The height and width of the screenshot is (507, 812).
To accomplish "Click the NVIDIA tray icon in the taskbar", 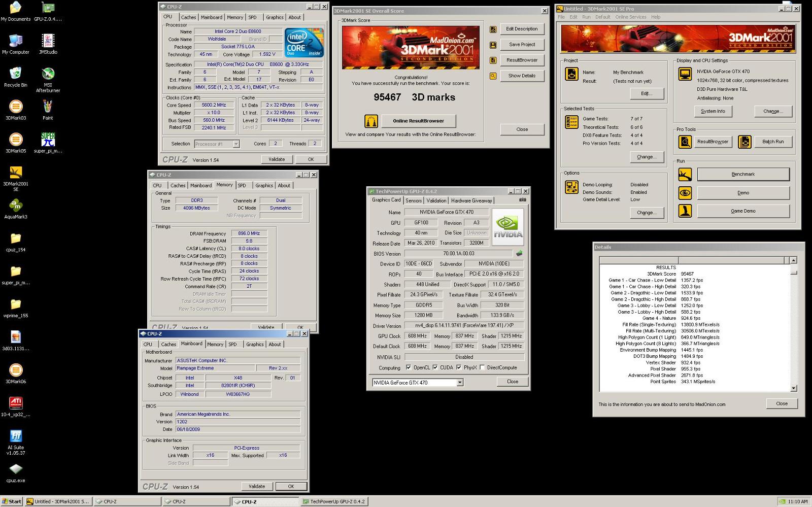I will point(782,501).
